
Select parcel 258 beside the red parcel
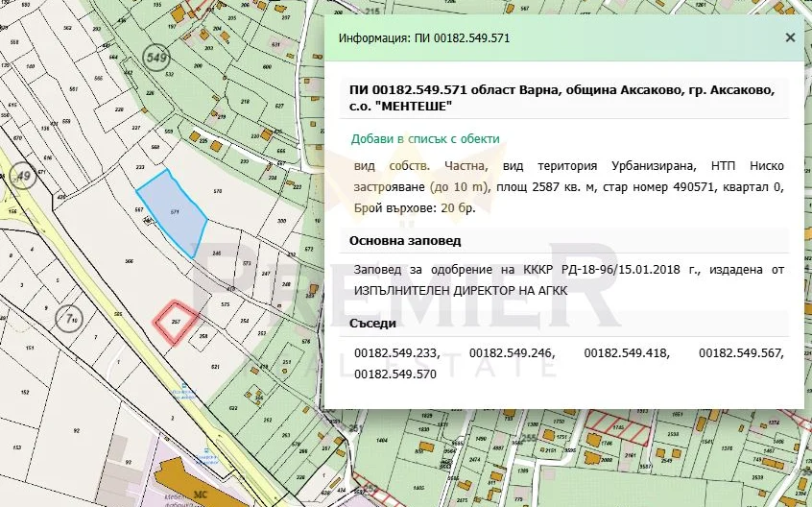click(203, 338)
